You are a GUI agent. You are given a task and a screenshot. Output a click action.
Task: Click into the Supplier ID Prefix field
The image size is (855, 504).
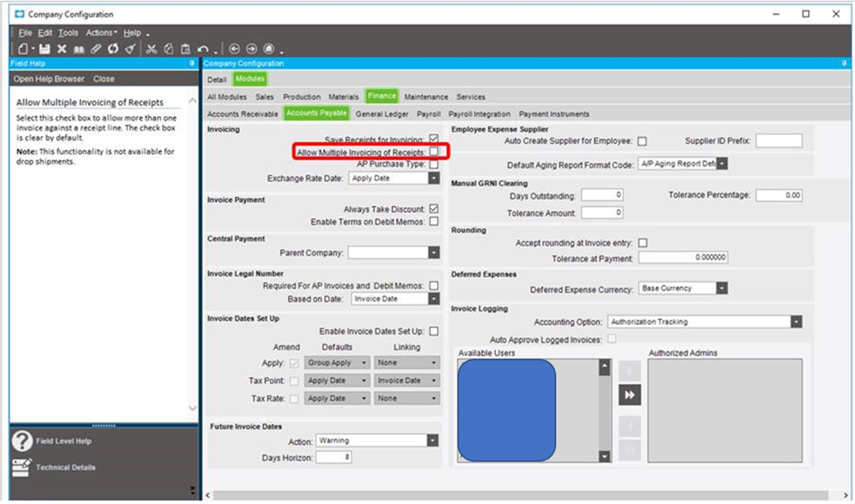point(779,141)
